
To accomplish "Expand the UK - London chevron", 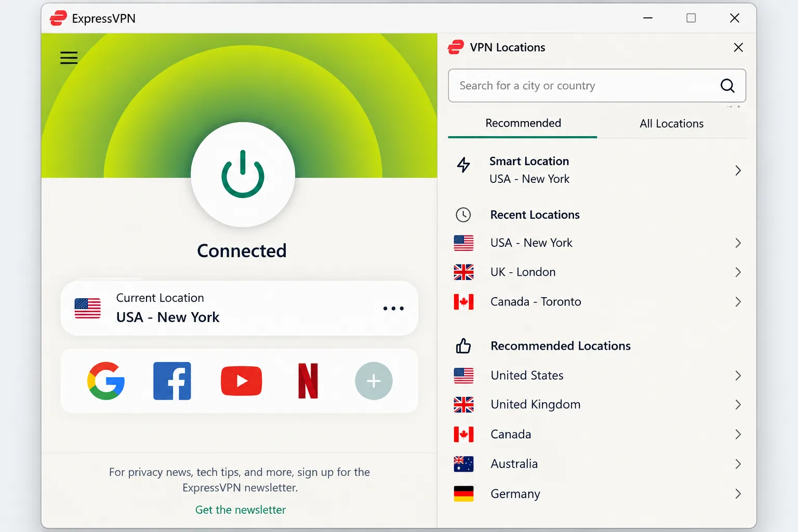I will (x=738, y=272).
